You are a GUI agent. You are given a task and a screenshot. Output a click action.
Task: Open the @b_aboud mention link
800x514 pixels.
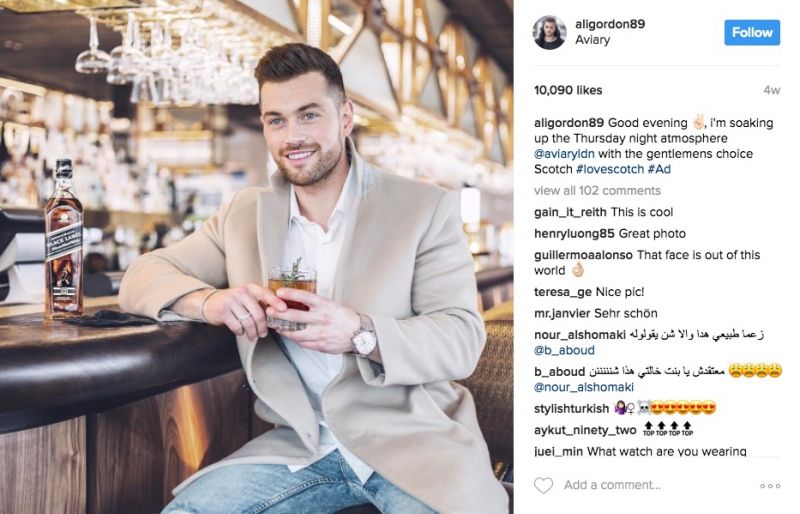[x=564, y=350]
